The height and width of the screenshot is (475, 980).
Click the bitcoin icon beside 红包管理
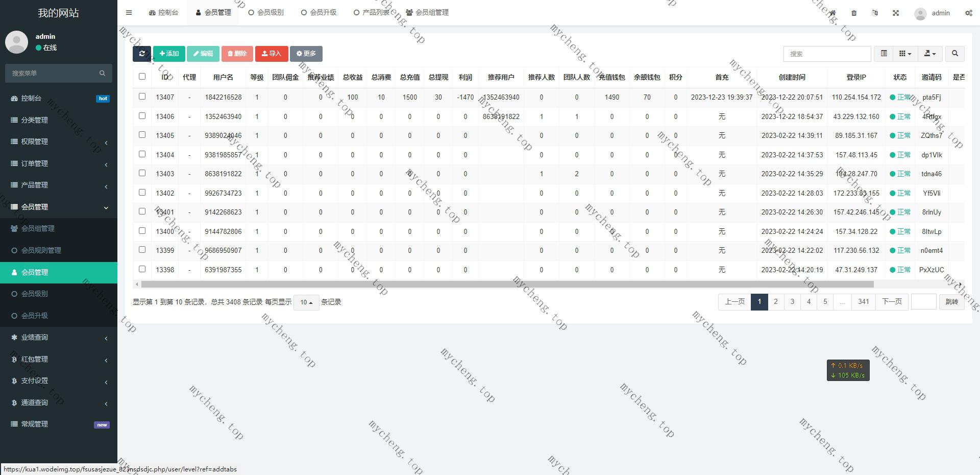click(x=14, y=359)
